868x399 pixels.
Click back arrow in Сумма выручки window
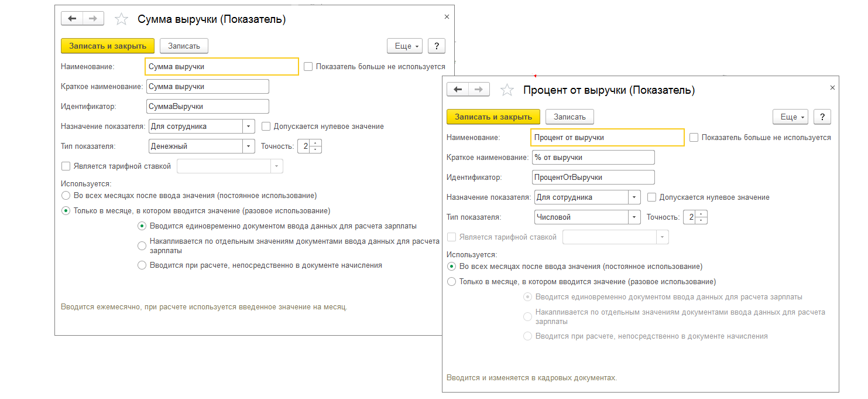coord(73,19)
